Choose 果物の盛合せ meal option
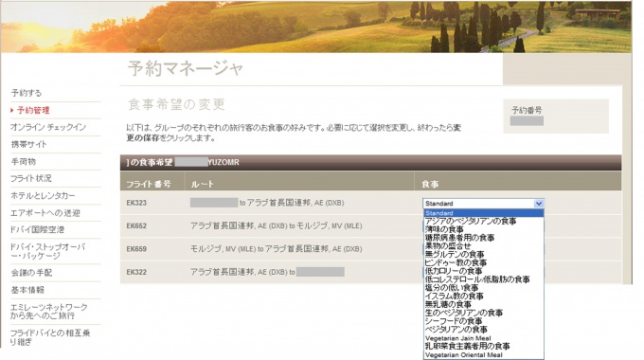Screen dimensions: 644x360 (x=448, y=245)
